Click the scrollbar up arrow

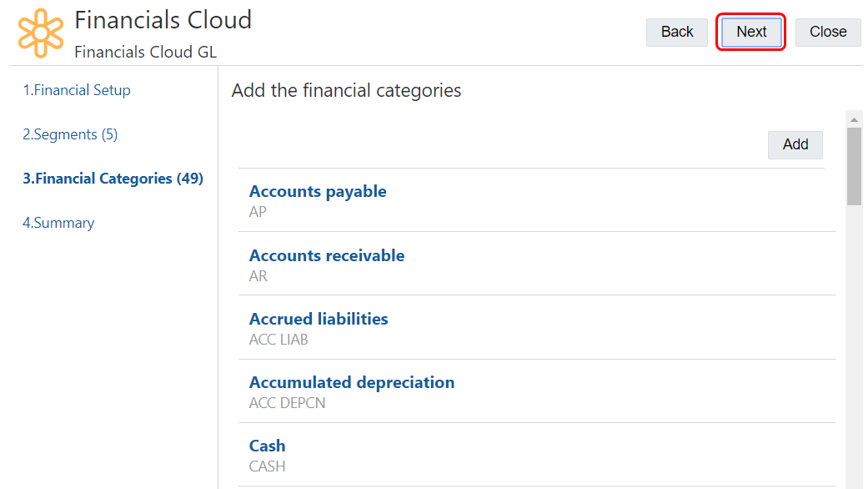[854, 118]
